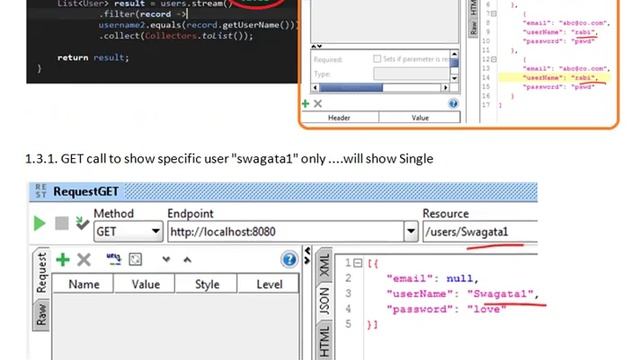Click the Resource field /users/Swagata1
This screenshot has width=640, height=360.
[480, 232]
